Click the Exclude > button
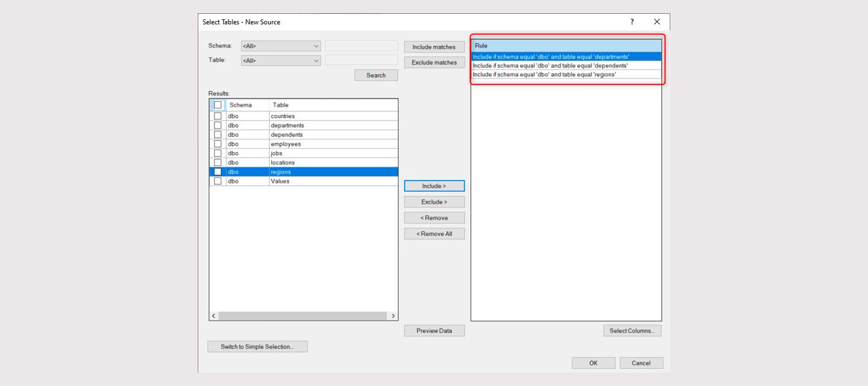This screenshot has height=386, width=868. [434, 202]
